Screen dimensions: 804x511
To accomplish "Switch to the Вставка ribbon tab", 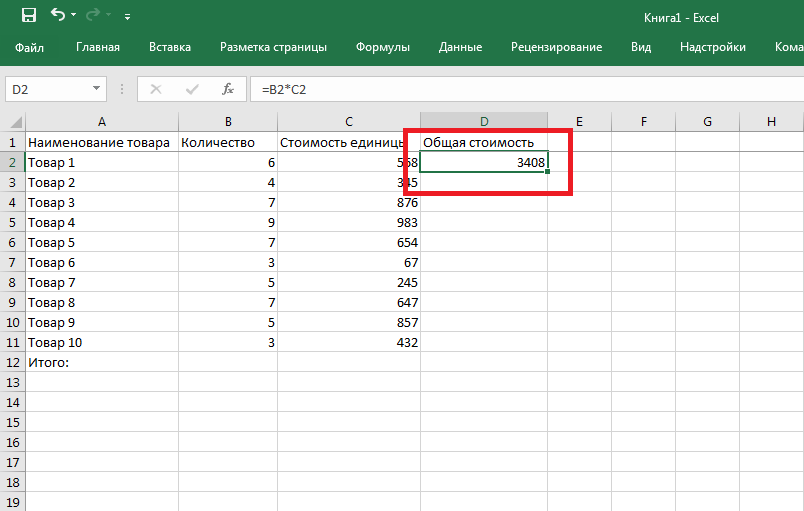I will 170,47.
